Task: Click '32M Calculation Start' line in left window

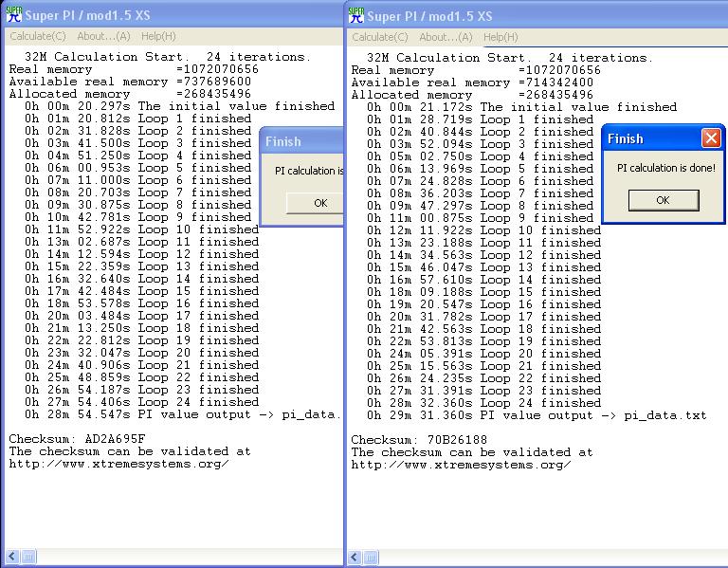Action: [x=167, y=57]
